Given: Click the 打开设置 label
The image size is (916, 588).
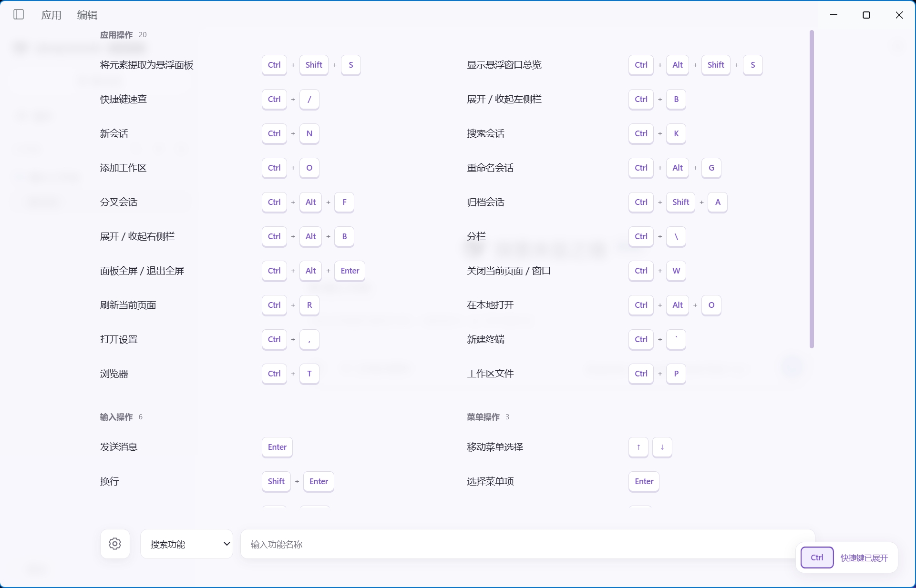Looking at the screenshot, I should [119, 339].
